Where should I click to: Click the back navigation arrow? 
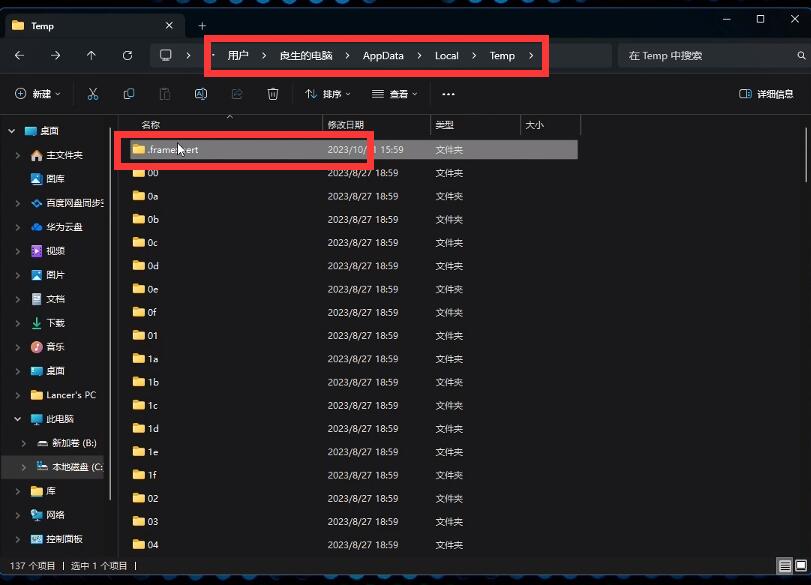pos(18,55)
